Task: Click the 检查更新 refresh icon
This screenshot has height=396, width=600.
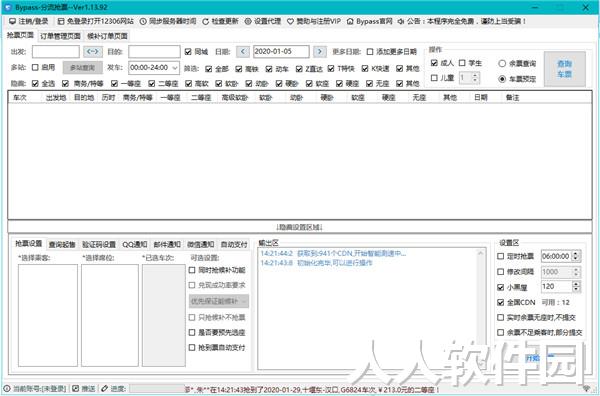Action: tap(205, 21)
